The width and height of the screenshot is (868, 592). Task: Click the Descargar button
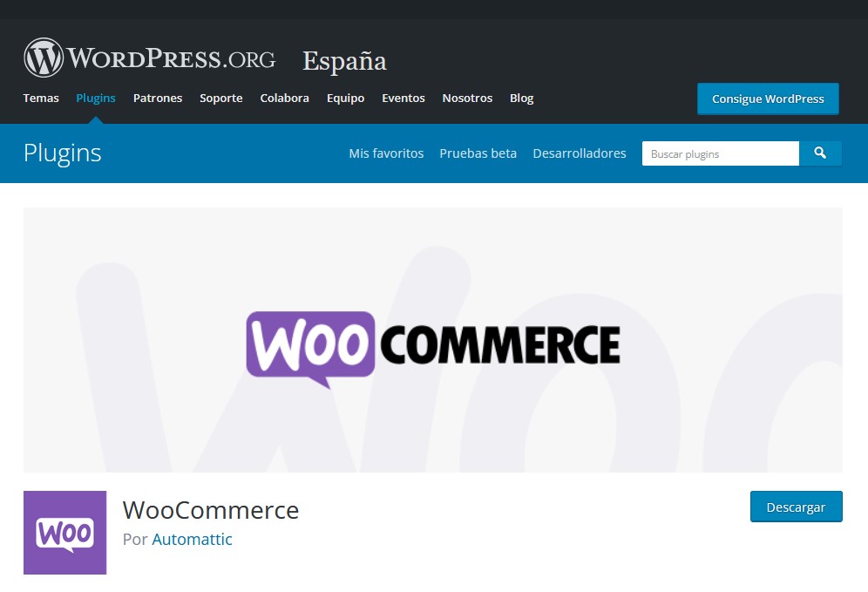click(796, 507)
